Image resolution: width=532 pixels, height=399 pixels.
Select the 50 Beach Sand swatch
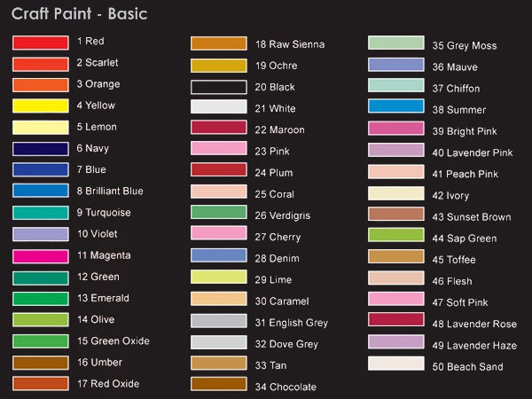point(396,364)
